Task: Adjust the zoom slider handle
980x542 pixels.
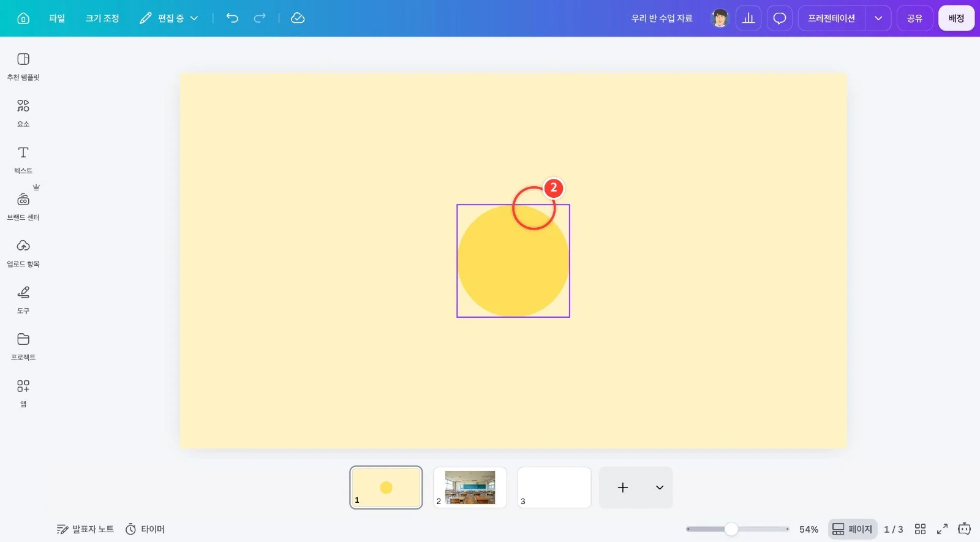Action: pyautogui.click(x=731, y=529)
